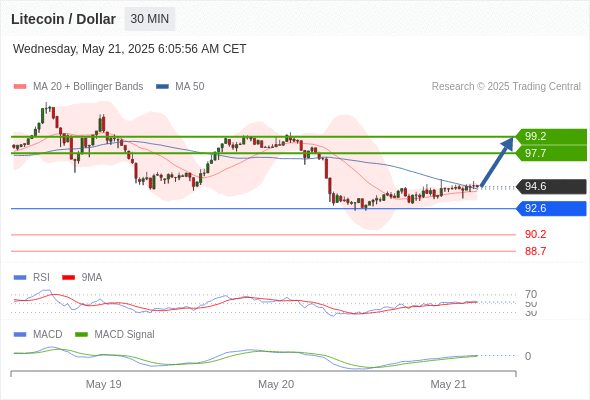Click the MA 50 legend marker
This screenshot has height=400, width=590.
[163, 87]
